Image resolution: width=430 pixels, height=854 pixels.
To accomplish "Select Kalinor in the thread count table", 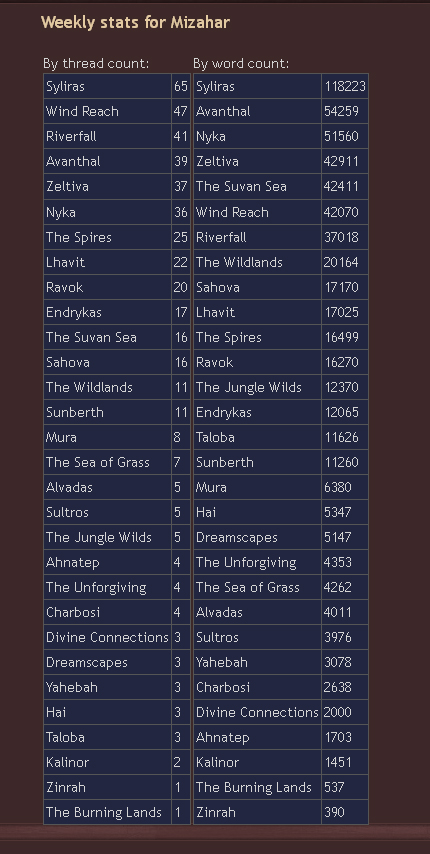I will pos(67,762).
